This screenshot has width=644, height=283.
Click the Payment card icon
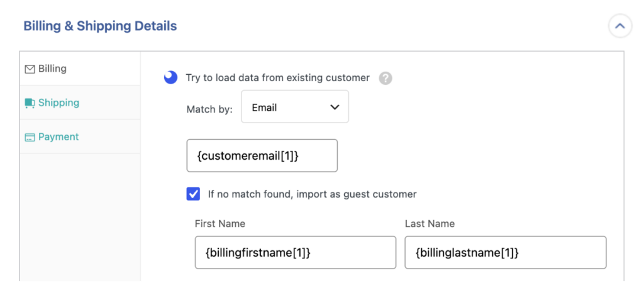[30, 138]
